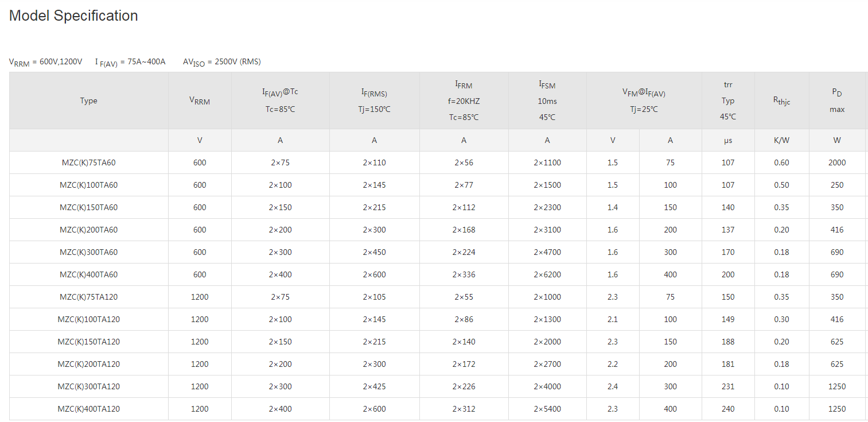
Task: Select the MZC(K)200TA120 type cell
Action: [x=89, y=364]
